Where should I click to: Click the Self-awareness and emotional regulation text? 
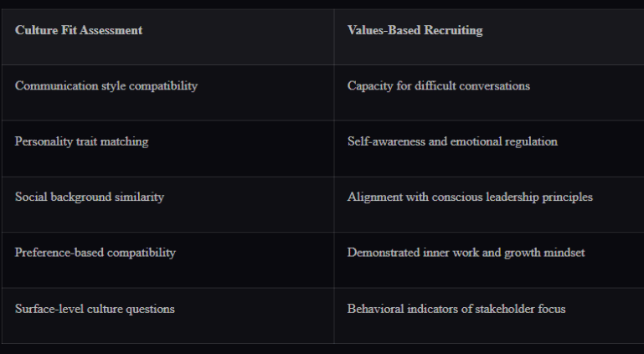tap(451, 141)
